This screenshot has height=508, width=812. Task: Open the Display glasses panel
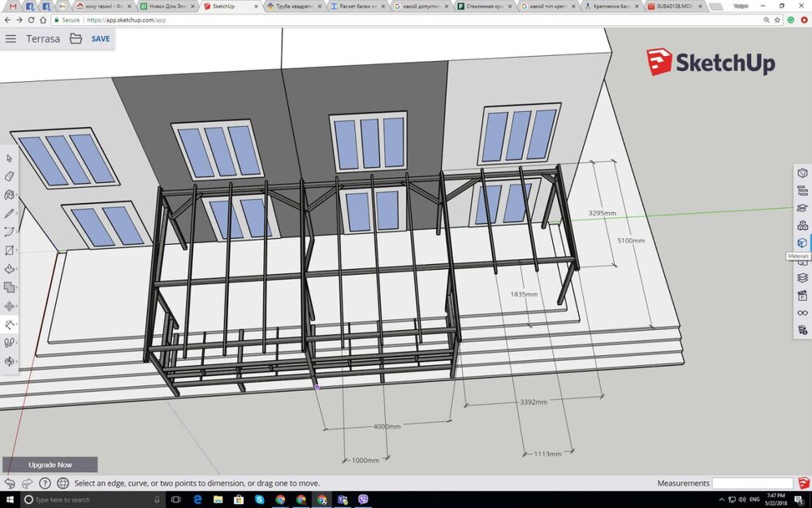802,313
